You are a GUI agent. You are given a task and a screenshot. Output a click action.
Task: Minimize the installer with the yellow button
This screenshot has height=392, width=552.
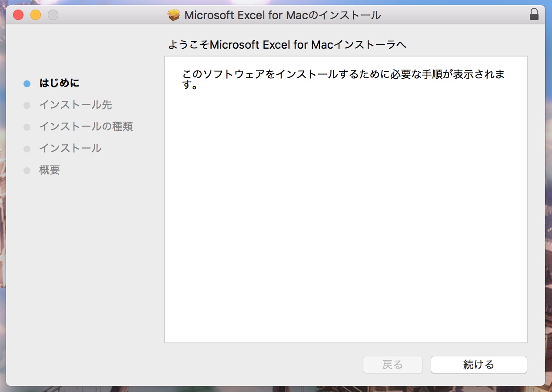point(36,15)
